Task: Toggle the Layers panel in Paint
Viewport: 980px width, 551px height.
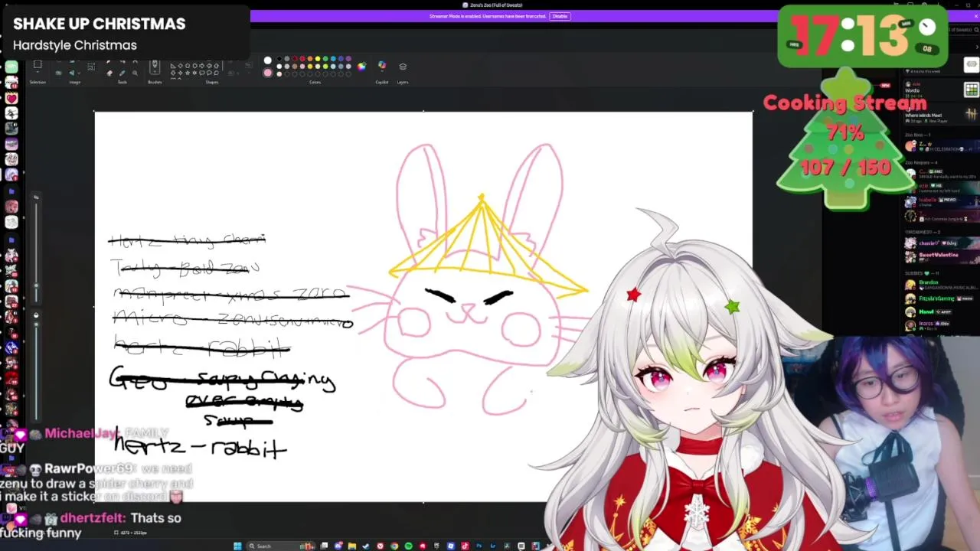Action: 403,66
